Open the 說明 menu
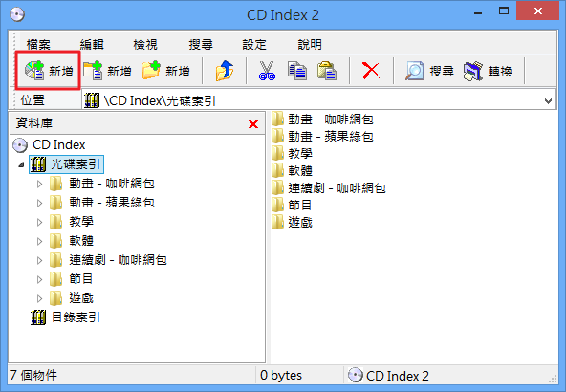 310,45
